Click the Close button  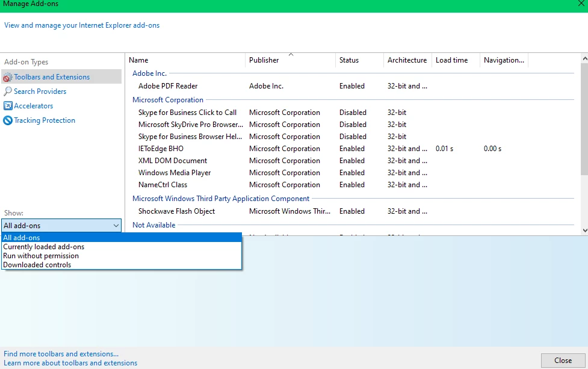coord(563,361)
